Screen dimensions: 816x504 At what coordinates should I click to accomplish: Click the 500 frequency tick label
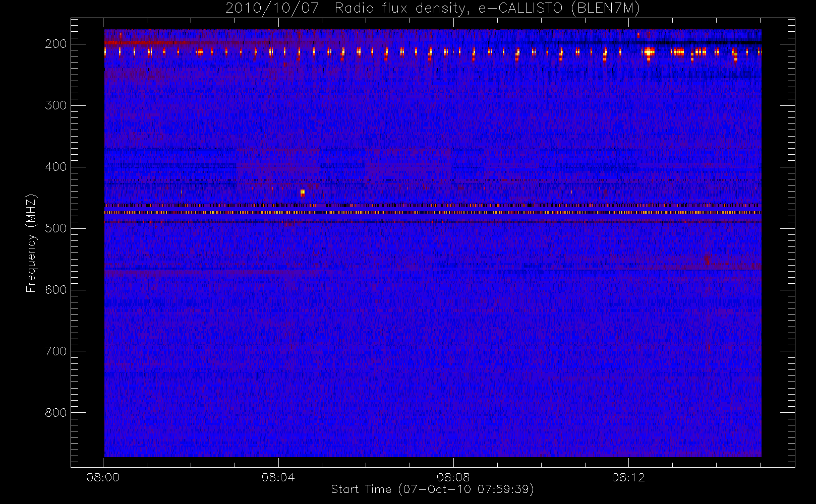(x=55, y=228)
